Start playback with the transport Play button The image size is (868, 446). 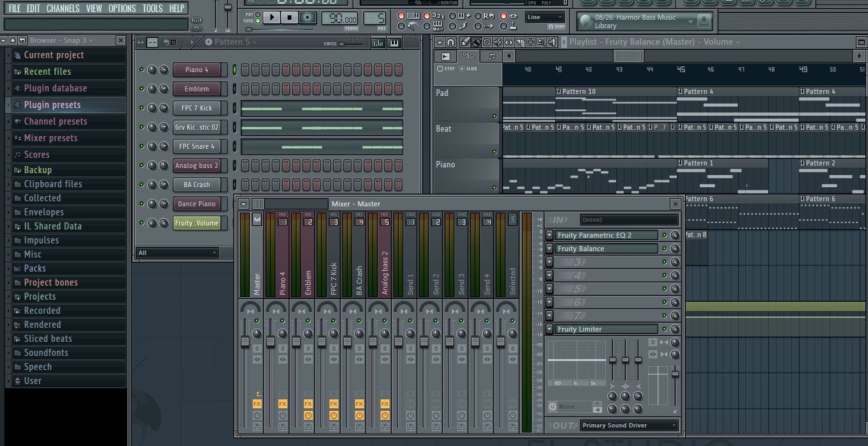coord(272,17)
